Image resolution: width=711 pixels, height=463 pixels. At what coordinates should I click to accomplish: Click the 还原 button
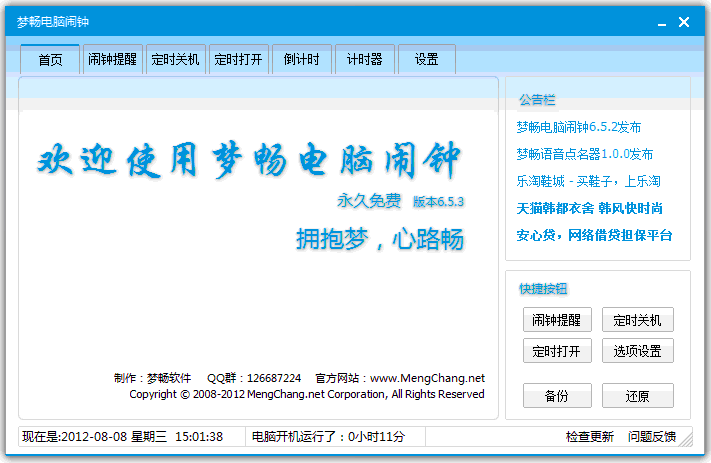pos(638,395)
